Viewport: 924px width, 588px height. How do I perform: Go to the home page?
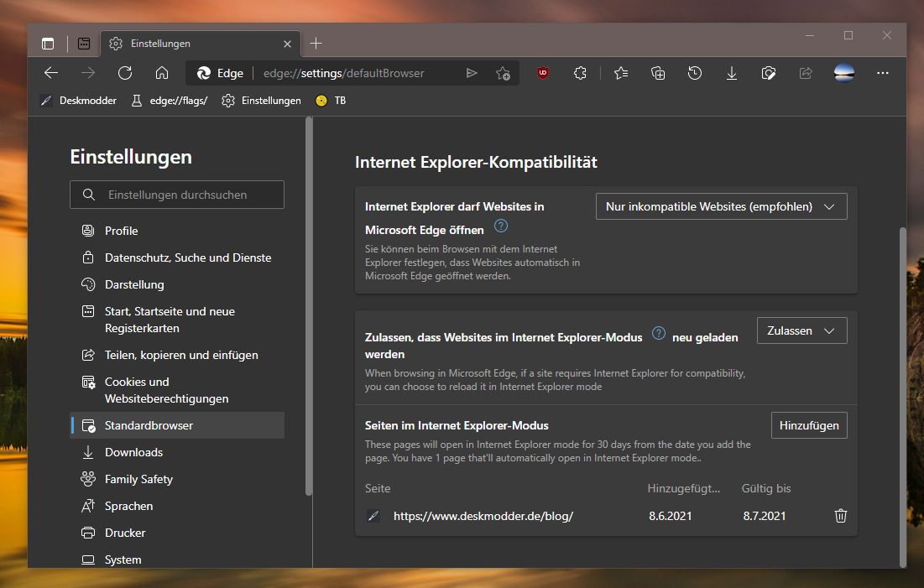(162, 73)
